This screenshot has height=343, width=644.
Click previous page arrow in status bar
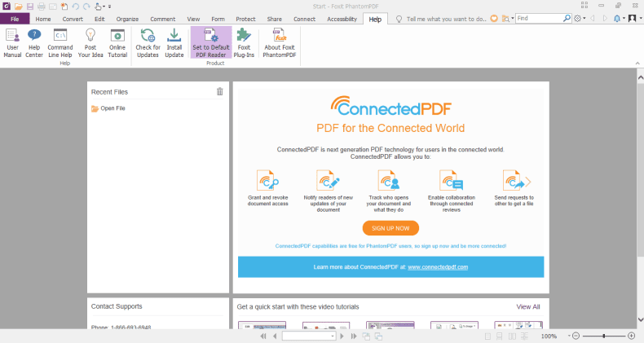coord(275,336)
